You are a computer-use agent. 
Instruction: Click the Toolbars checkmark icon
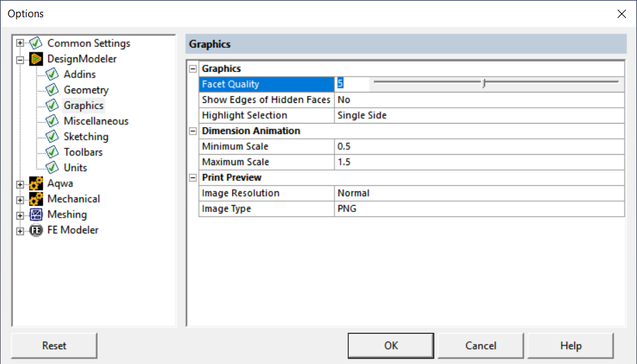coord(52,152)
